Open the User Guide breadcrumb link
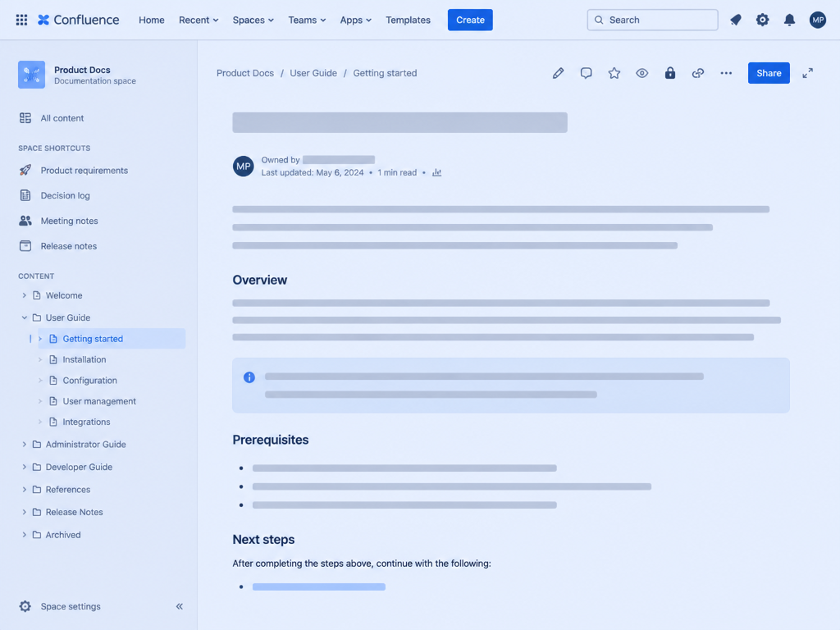The height and width of the screenshot is (630, 840). point(313,73)
